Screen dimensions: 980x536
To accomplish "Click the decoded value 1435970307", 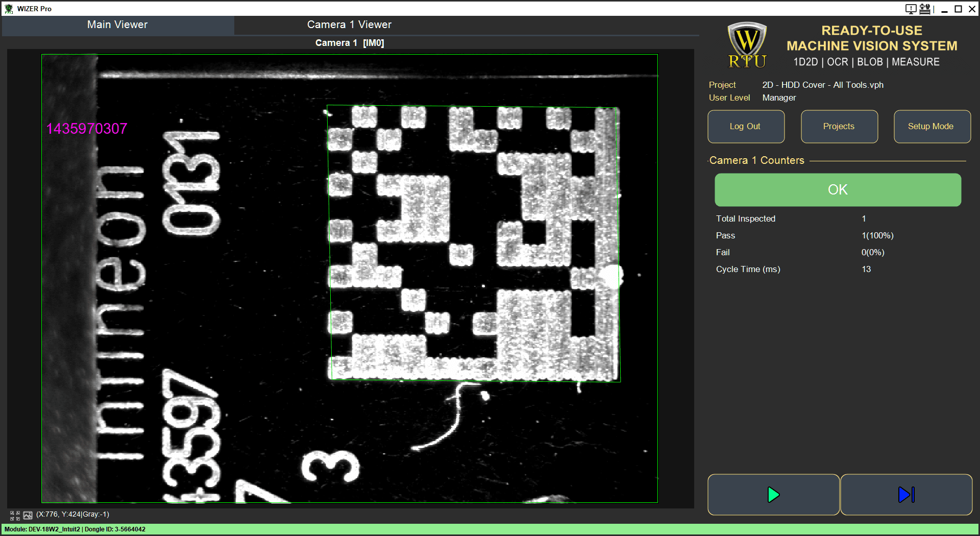I will coord(87,129).
